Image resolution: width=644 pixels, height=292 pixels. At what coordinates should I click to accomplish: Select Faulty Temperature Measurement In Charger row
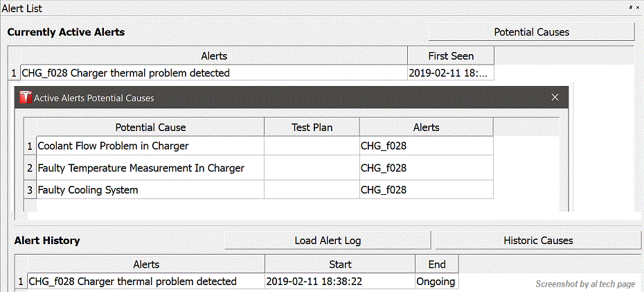click(x=141, y=168)
